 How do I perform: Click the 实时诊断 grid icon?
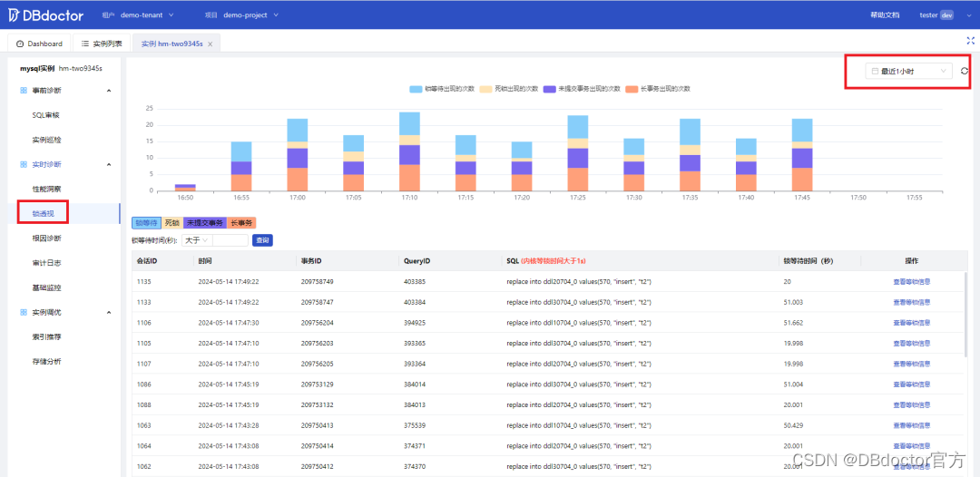pos(23,164)
